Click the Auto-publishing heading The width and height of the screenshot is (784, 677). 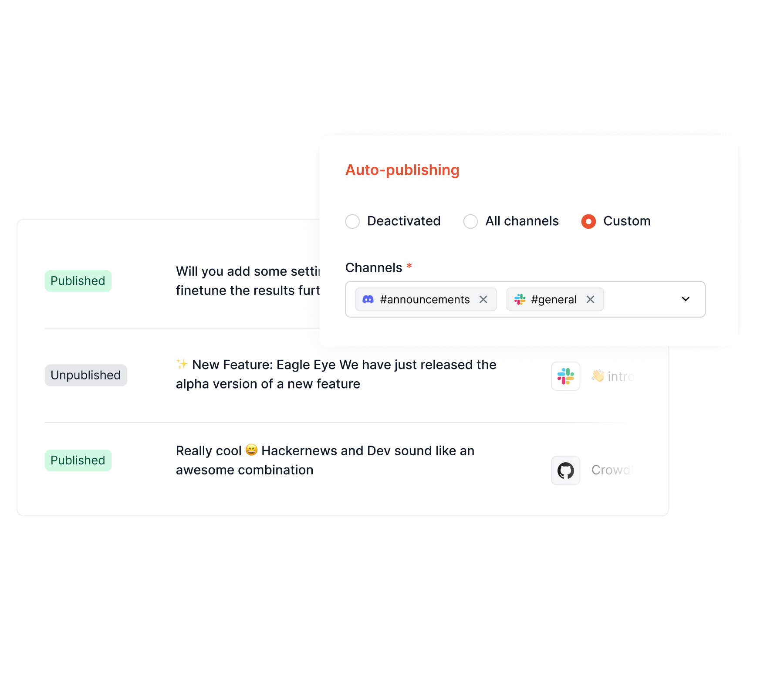(x=402, y=170)
